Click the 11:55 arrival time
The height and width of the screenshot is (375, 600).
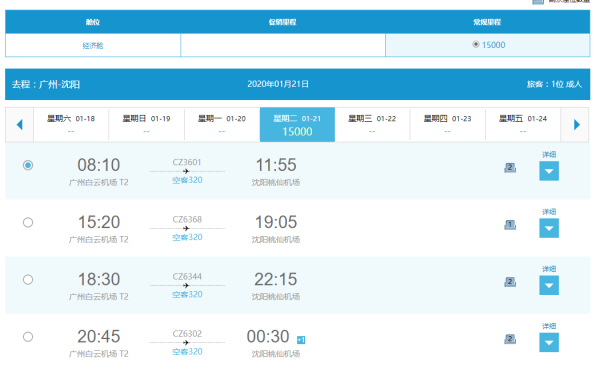pyautogui.click(x=276, y=165)
